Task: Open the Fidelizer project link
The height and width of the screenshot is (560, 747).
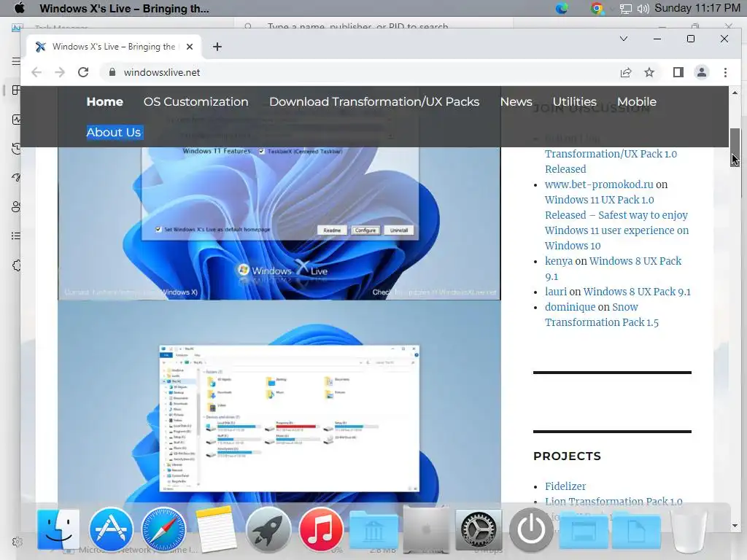Action: [565, 486]
